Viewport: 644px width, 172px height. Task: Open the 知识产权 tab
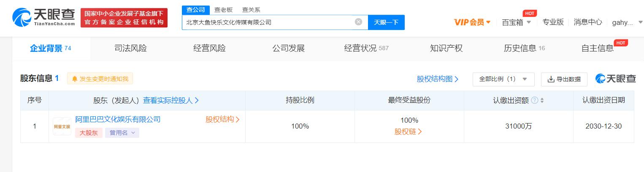(446, 48)
